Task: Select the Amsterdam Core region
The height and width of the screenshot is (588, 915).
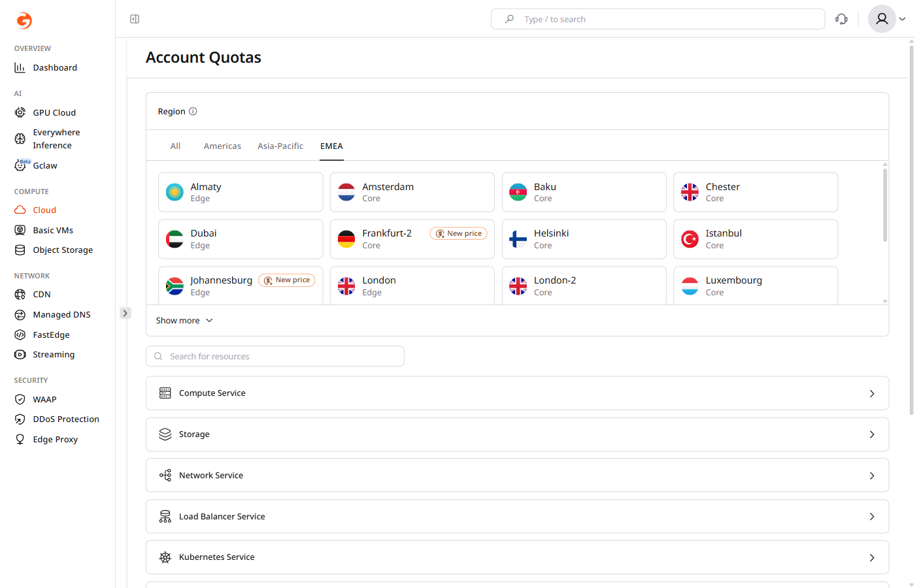Action: [x=412, y=192]
